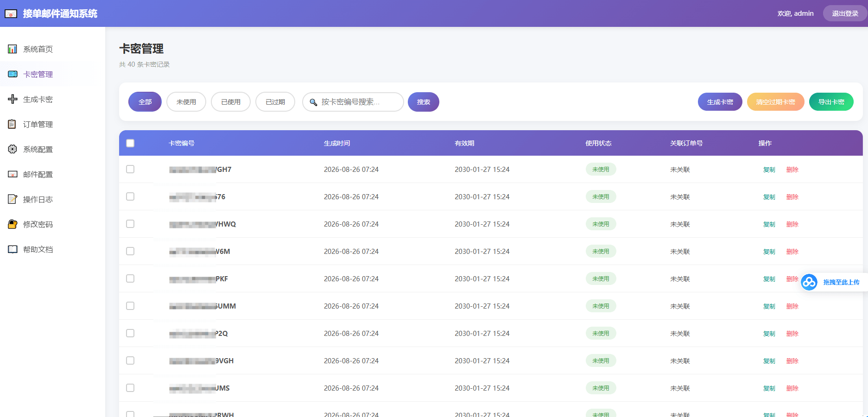Click the 未使用 badge in GH7 row
868x417 pixels.
601,169
